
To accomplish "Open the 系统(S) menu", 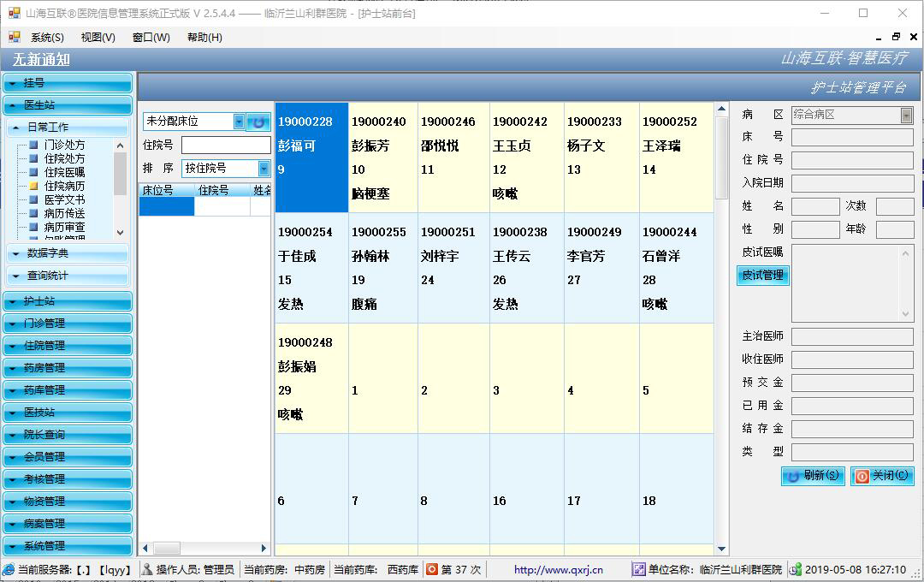I will tap(47, 37).
